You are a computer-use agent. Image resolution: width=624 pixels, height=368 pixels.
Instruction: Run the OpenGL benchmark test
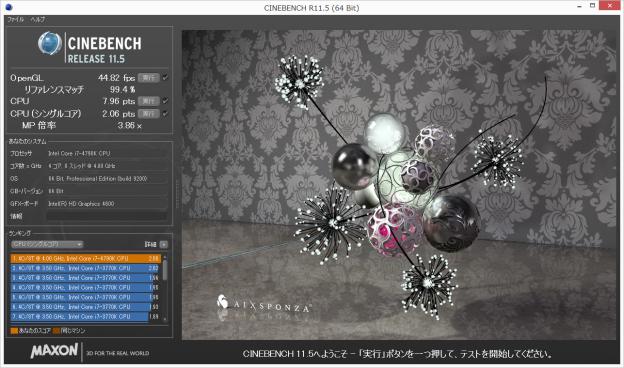[148, 78]
